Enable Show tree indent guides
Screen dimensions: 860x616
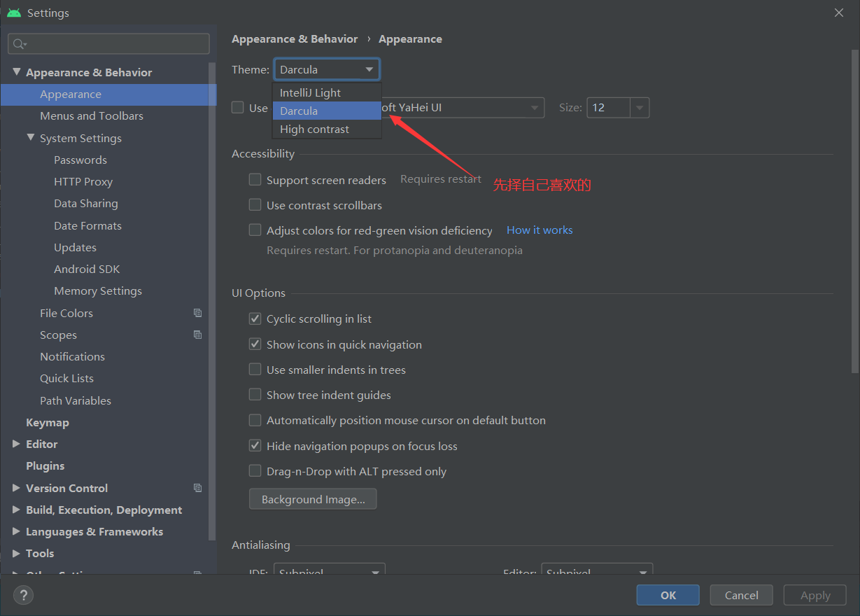coord(255,395)
